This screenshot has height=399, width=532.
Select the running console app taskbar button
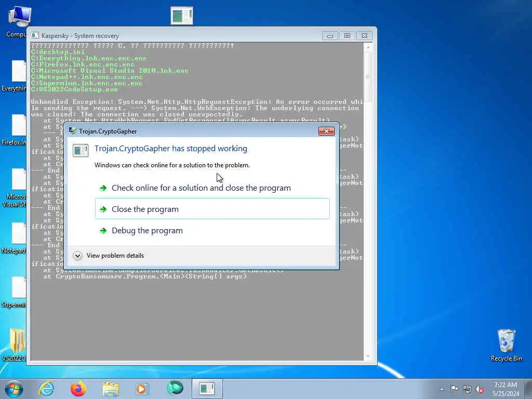pos(207,389)
